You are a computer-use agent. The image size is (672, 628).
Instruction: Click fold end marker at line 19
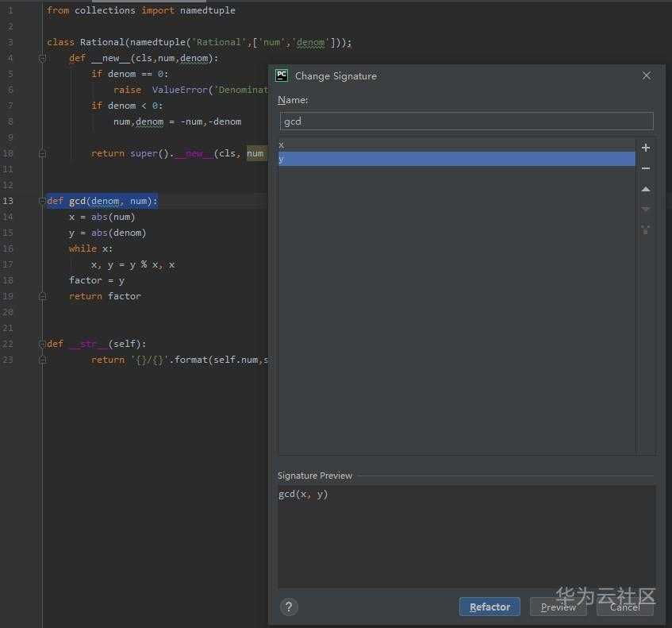coord(42,296)
